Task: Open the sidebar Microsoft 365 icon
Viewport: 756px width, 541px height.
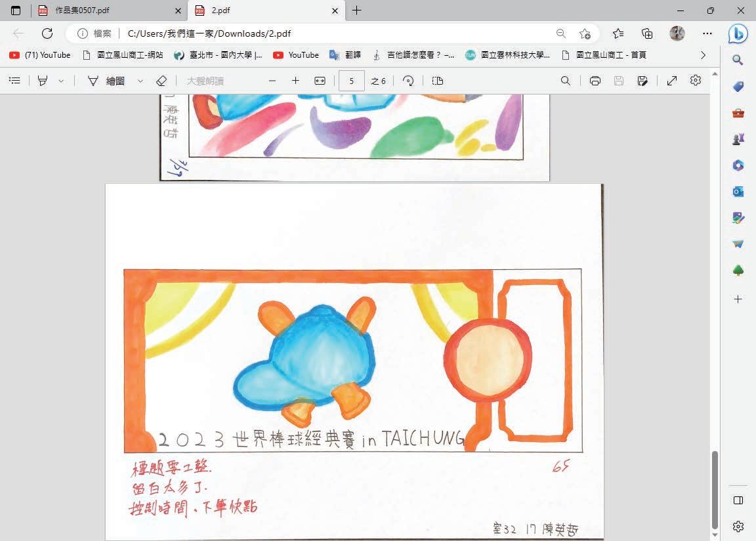Action: click(x=738, y=165)
